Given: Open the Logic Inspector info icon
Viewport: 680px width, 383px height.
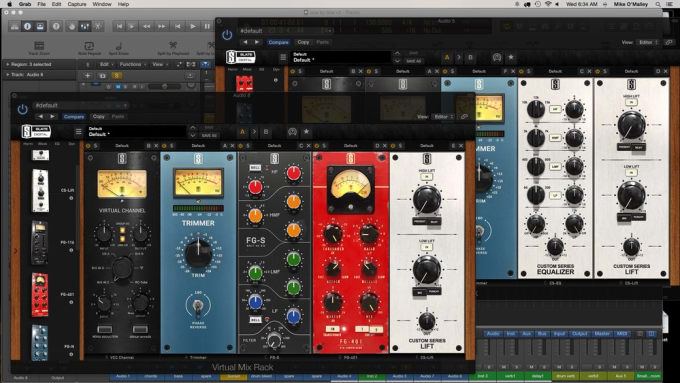Looking at the screenshot, I should (x=27, y=26).
